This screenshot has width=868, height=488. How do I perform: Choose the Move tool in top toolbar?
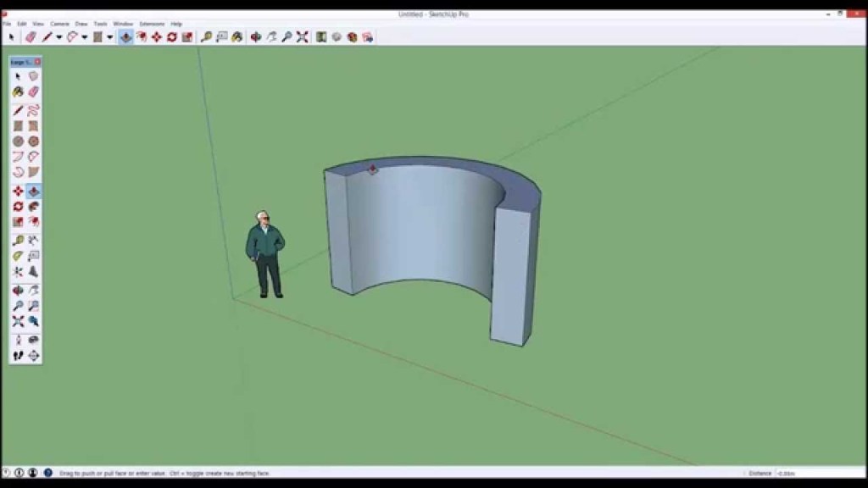click(x=157, y=37)
